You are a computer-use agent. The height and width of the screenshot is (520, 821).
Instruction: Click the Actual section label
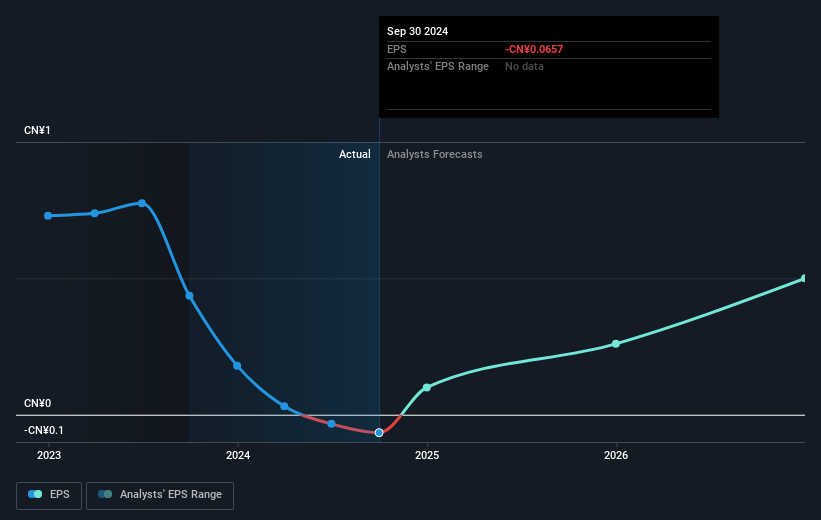click(x=354, y=154)
